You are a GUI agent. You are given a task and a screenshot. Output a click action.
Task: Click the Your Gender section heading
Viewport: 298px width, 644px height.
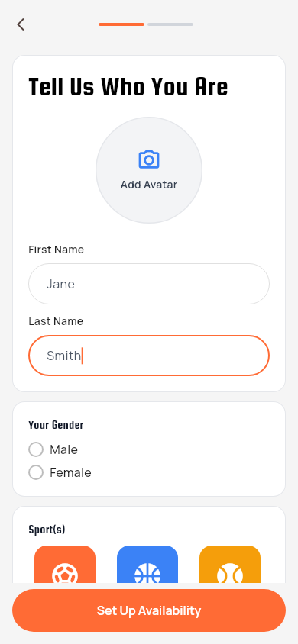point(56,425)
